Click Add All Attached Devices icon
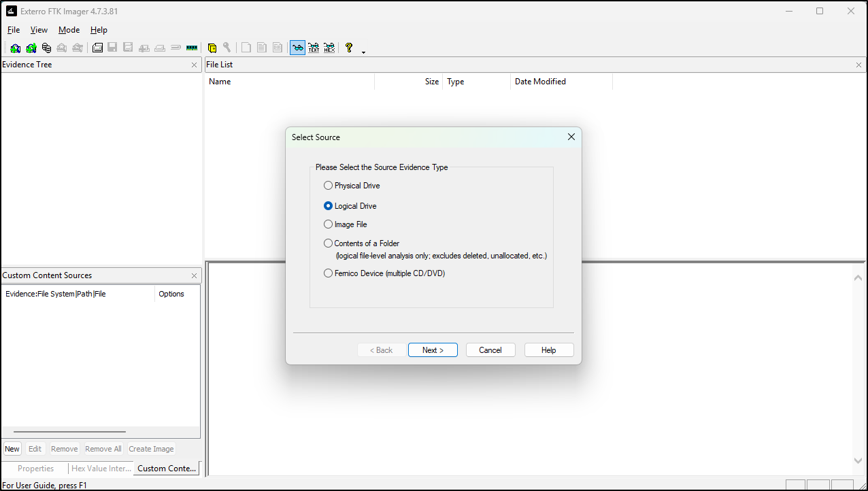The width and height of the screenshot is (868, 491). coord(31,48)
